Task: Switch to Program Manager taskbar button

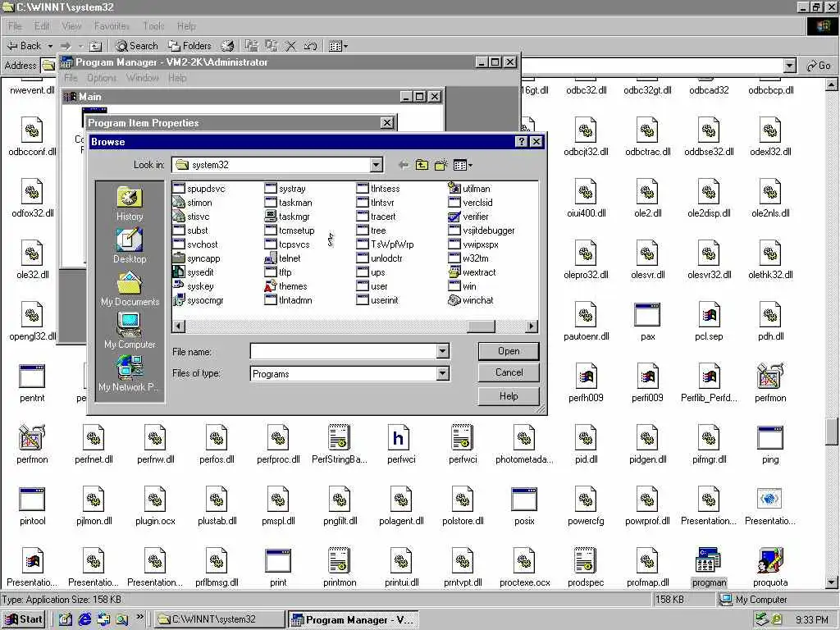Action: pyautogui.click(x=354, y=620)
